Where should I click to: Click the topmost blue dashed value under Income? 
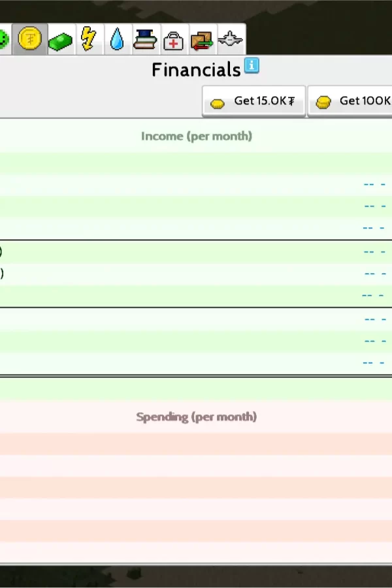(x=374, y=185)
